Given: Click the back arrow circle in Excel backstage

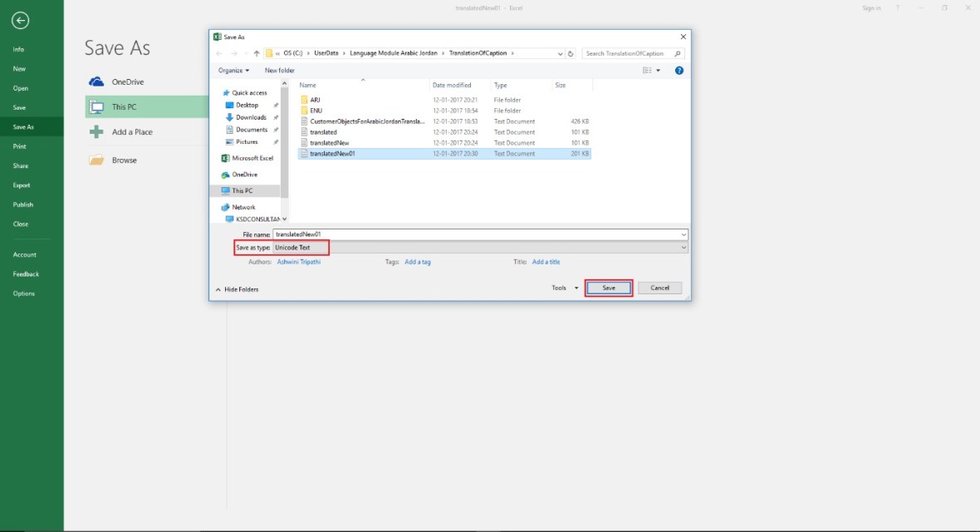Looking at the screenshot, I should tap(21, 21).
